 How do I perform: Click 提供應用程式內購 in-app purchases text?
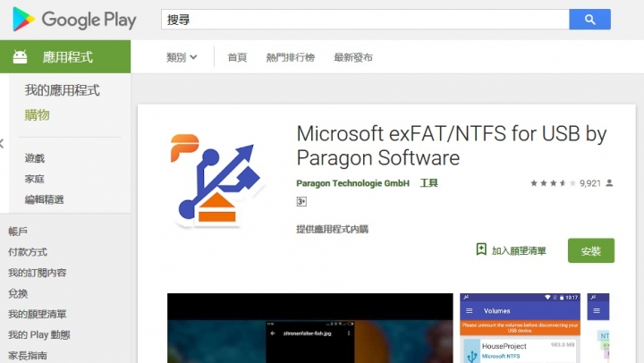pos(332,229)
